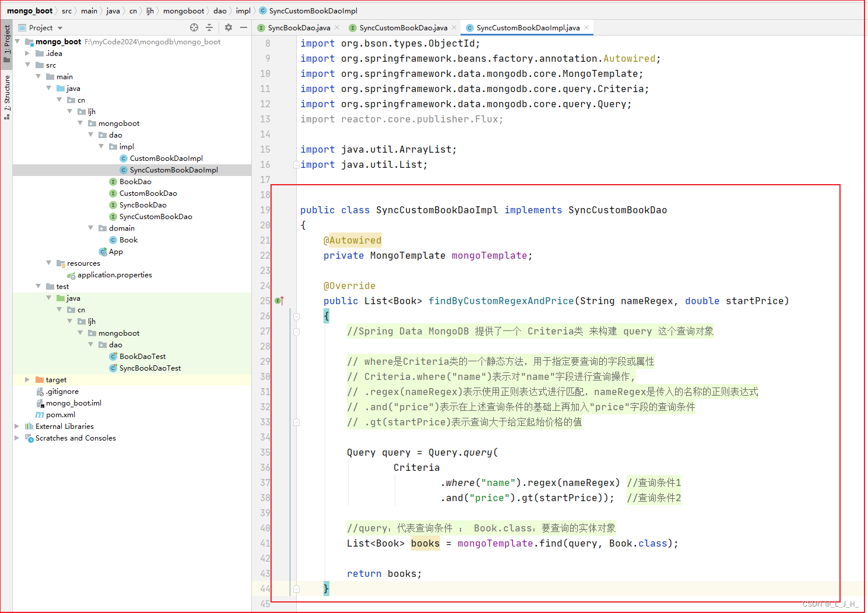Click mongo_boot breadcrumb

pyautogui.click(x=30, y=10)
